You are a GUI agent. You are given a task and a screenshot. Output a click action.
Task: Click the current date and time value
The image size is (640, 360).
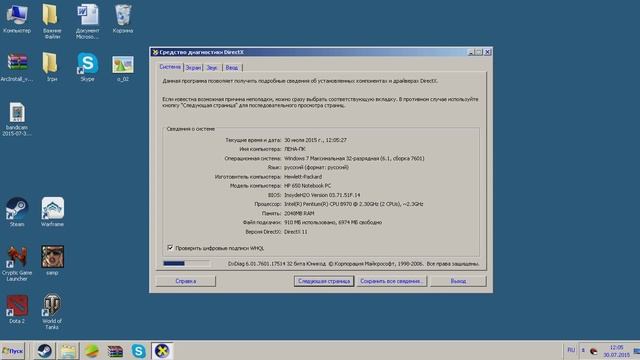click(315, 140)
